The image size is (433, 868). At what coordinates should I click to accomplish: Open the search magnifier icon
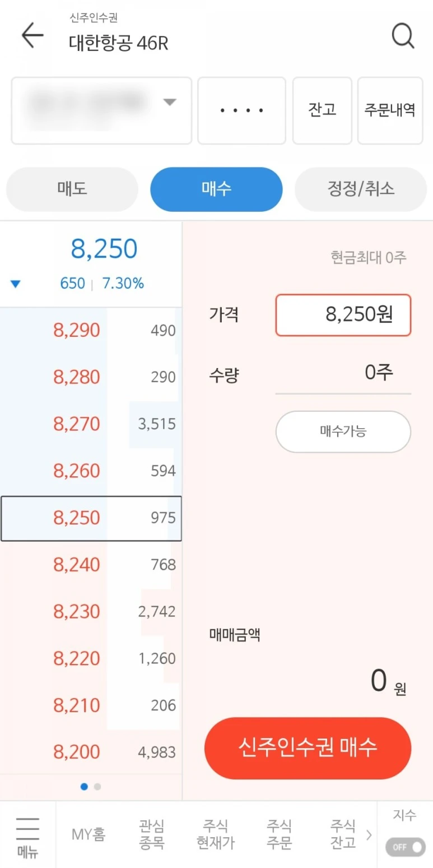pyautogui.click(x=402, y=36)
